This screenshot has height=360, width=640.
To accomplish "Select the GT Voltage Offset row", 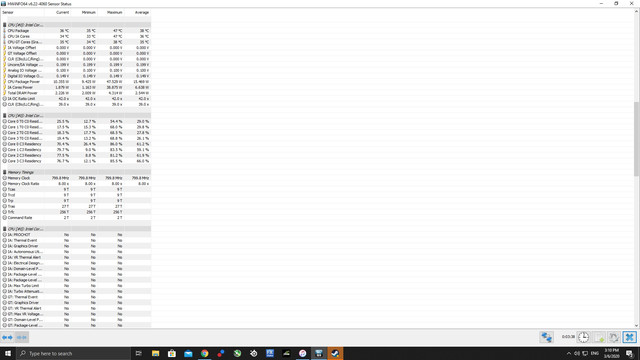I will [76, 53].
